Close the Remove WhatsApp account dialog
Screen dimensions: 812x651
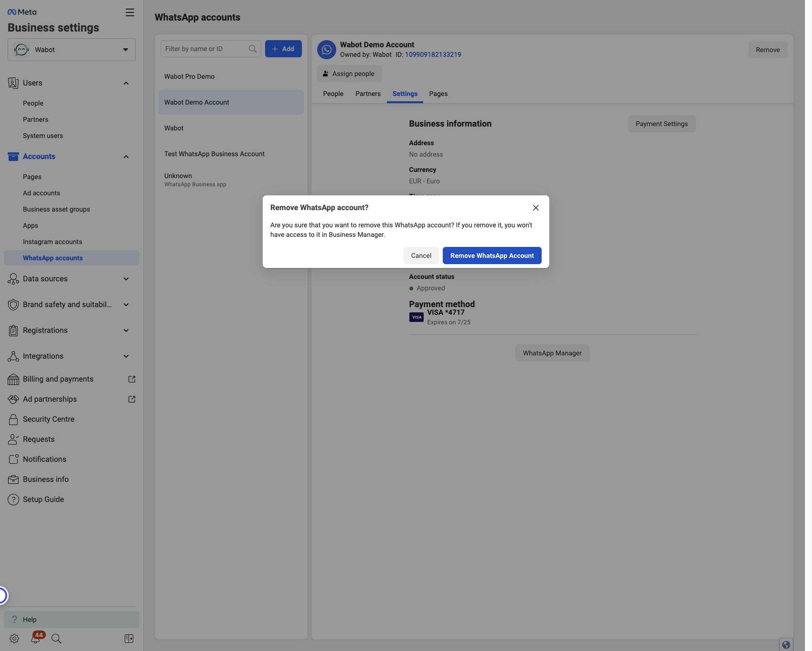click(536, 208)
